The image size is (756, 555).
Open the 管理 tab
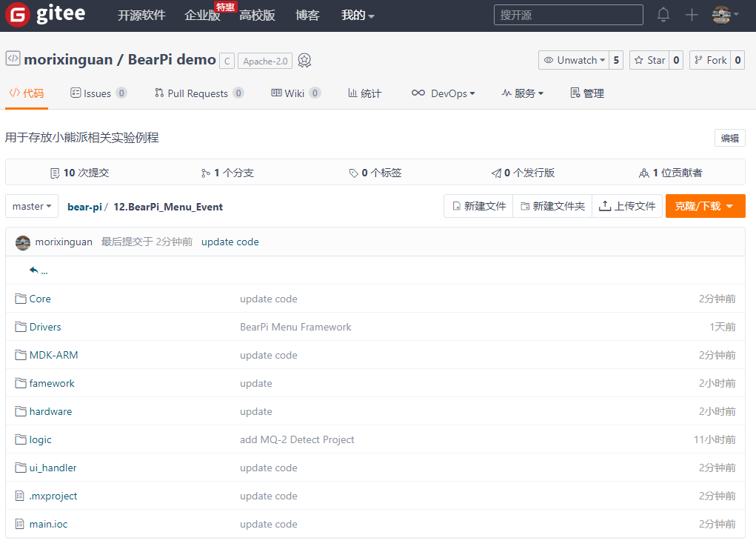586,93
